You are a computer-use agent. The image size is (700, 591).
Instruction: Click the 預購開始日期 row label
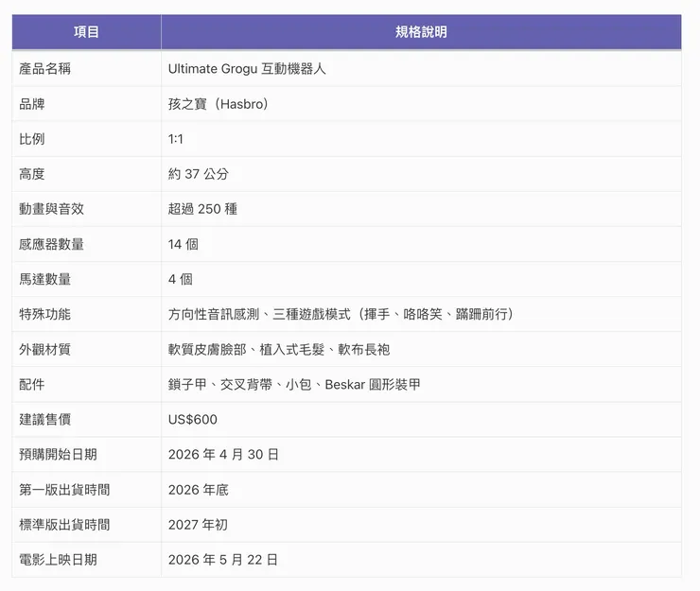[58, 455]
